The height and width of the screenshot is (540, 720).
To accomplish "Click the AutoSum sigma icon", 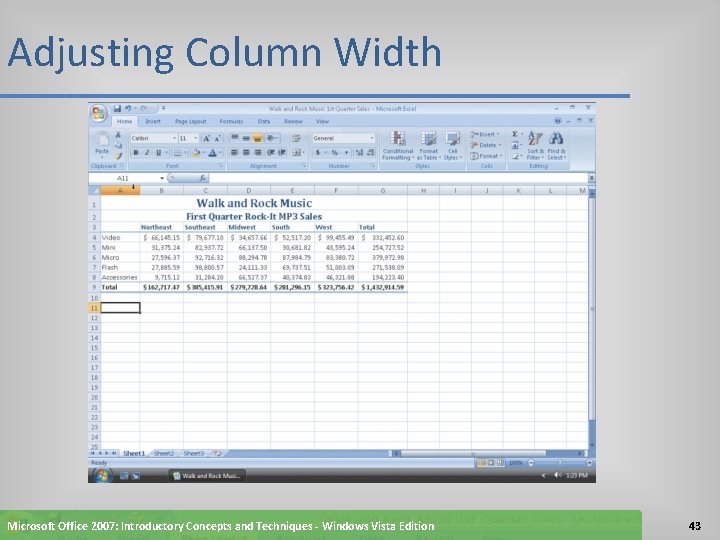I will (516, 134).
